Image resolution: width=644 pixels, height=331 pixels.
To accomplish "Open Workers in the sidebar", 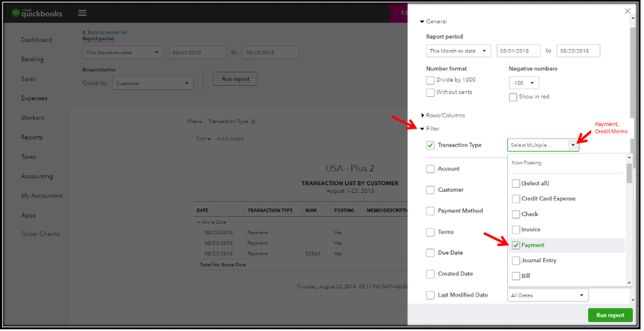I will 32,118.
